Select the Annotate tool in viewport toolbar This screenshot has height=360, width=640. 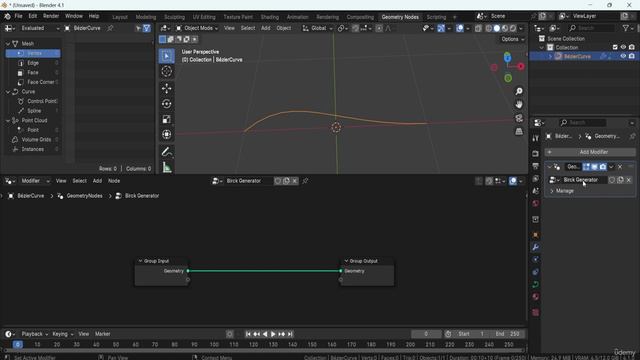pyautogui.click(x=167, y=152)
